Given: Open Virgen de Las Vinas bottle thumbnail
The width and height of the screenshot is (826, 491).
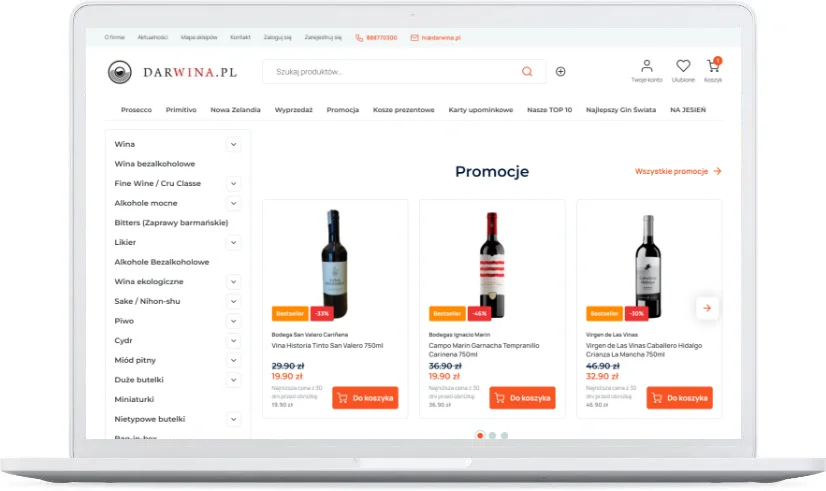Looking at the screenshot, I should [648, 266].
